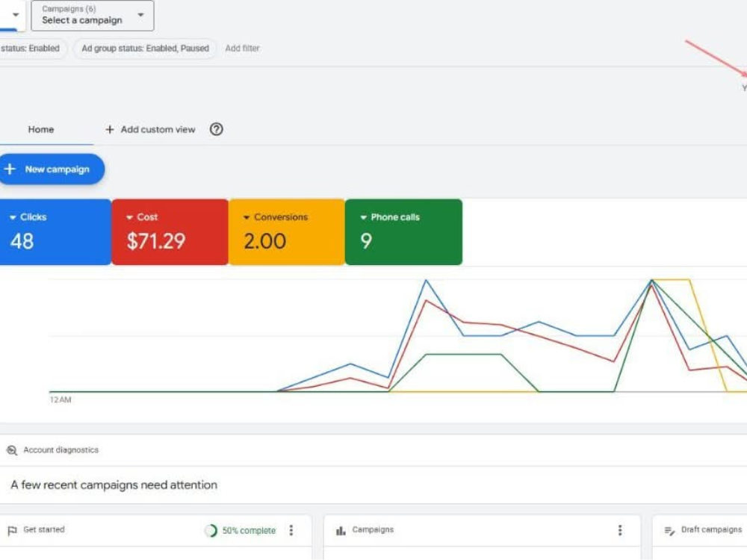Expand the Clicks metric dropdown arrow

pos(13,217)
